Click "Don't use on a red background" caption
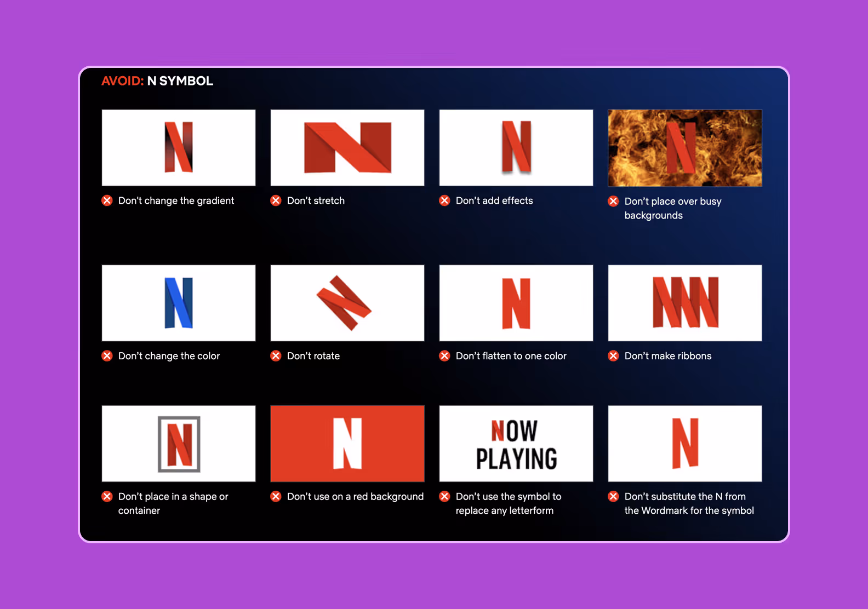This screenshot has width=868, height=609. [x=355, y=496]
